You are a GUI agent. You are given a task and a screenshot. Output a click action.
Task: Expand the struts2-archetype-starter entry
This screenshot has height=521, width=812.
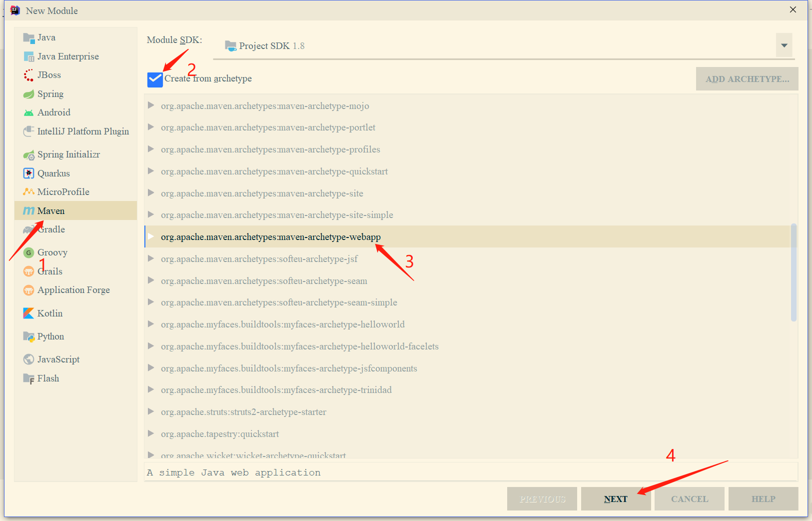tap(150, 411)
